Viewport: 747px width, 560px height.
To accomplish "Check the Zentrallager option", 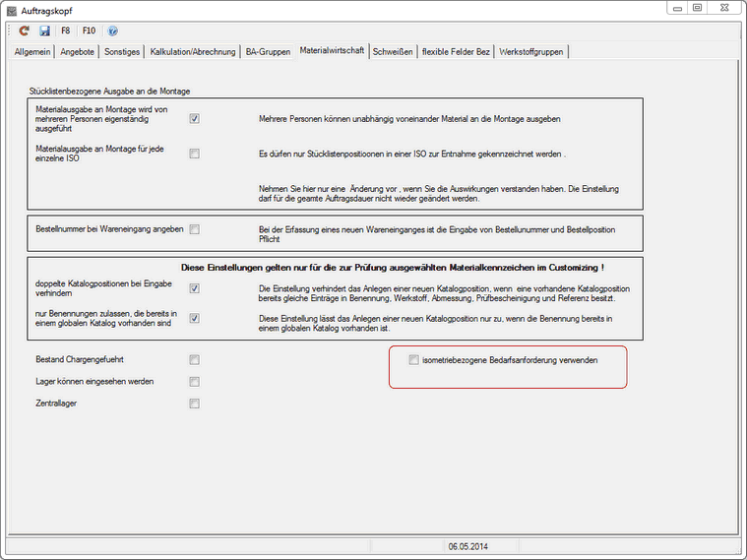I will [195, 403].
